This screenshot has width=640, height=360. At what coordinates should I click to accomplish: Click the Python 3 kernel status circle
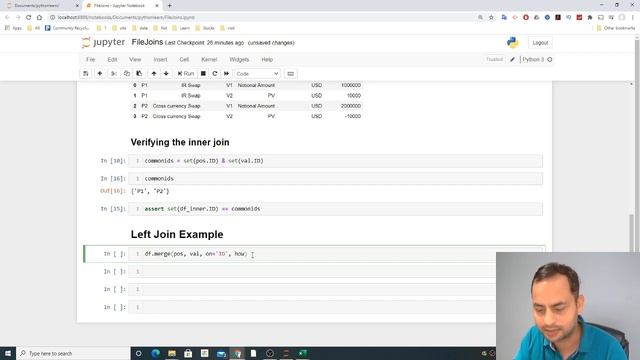tap(550, 60)
